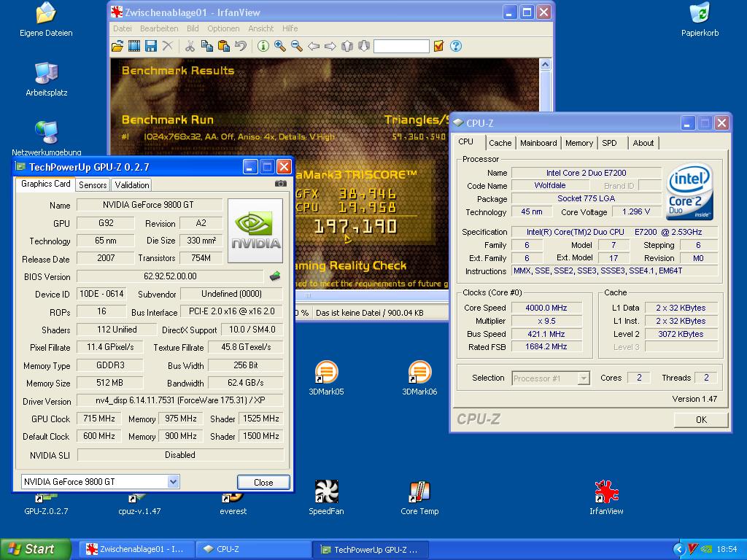This screenshot has height=560, width=747.
Task: Click the Driver Version field in GPU-Z
Action: [x=180, y=400]
